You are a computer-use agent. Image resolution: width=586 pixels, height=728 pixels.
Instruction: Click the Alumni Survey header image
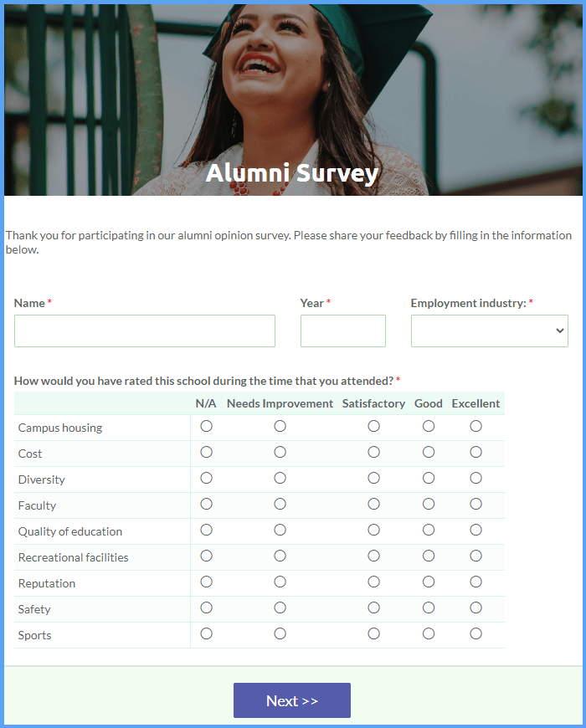pos(293,100)
